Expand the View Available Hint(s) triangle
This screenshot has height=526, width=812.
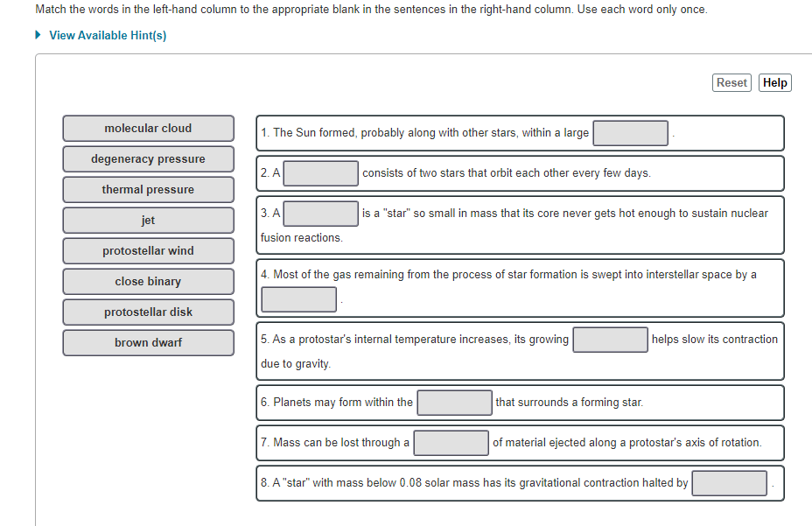[x=38, y=35]
